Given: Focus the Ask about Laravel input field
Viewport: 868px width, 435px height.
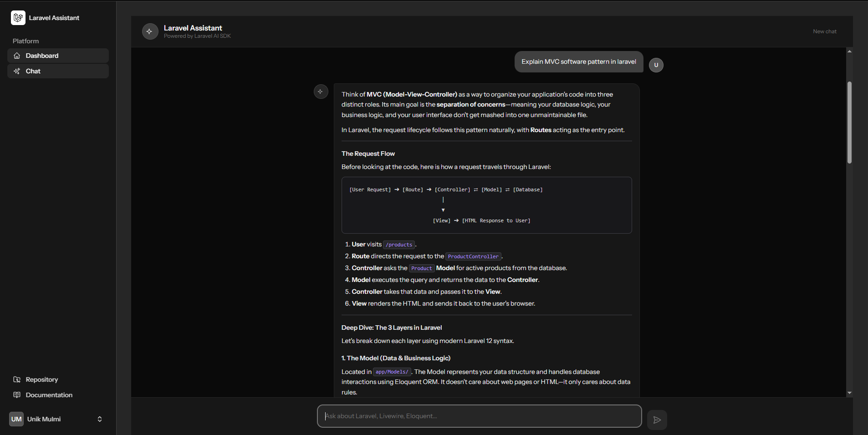Looking at the screenshot, I should click(x=479, y=416).
